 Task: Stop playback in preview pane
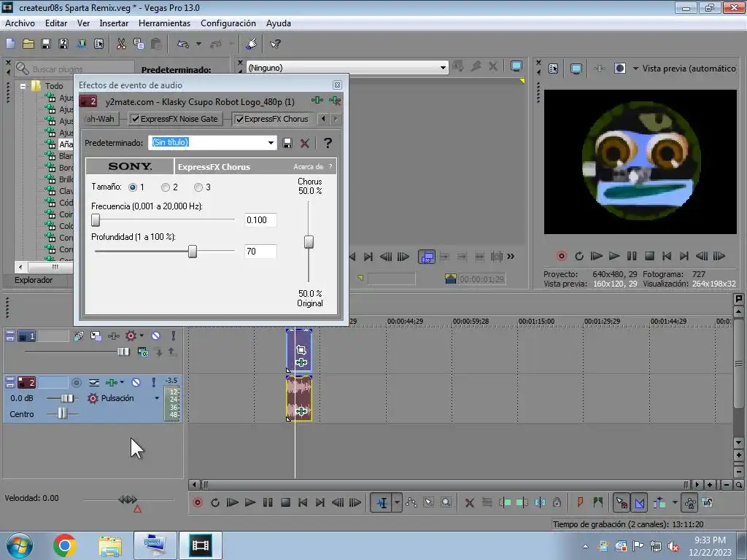pyautogui.click(x=649, y=256)
